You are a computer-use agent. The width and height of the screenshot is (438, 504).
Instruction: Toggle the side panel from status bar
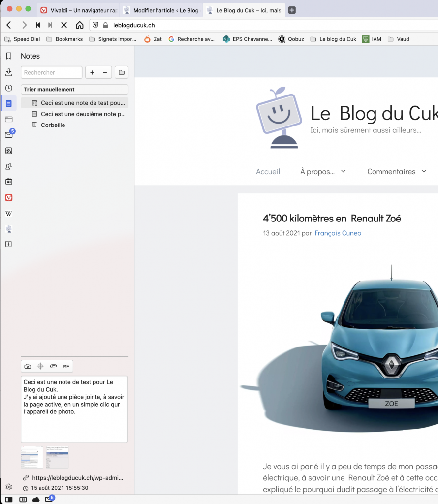pos(9,499)
